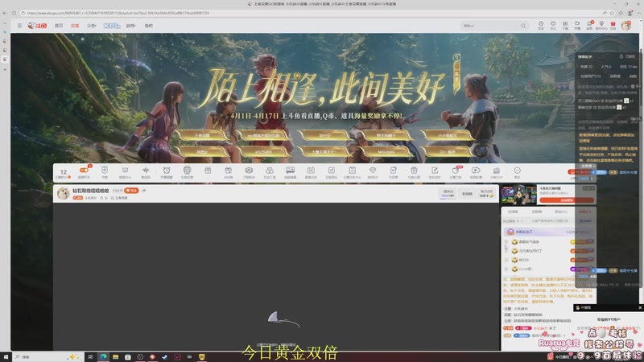Screen dimensions: 644x362
Task: Select the 直播 live tab
Action: [75, 26]
